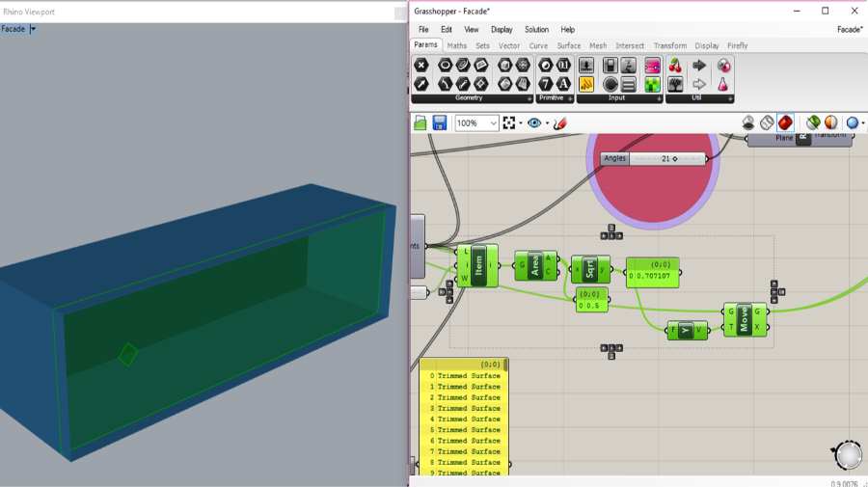This screenshot has width=868, height=487.
Task: Expand the Util panel plus button
Action: click(730, 98)
